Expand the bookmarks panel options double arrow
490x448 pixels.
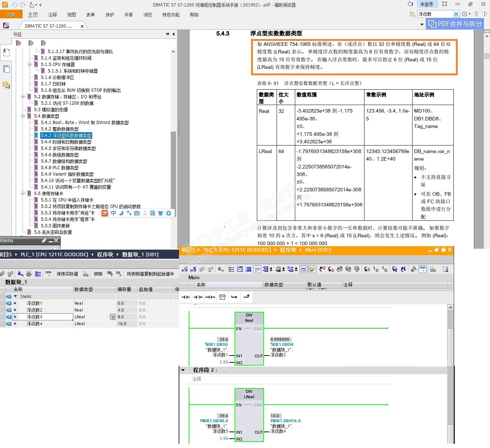168,34
